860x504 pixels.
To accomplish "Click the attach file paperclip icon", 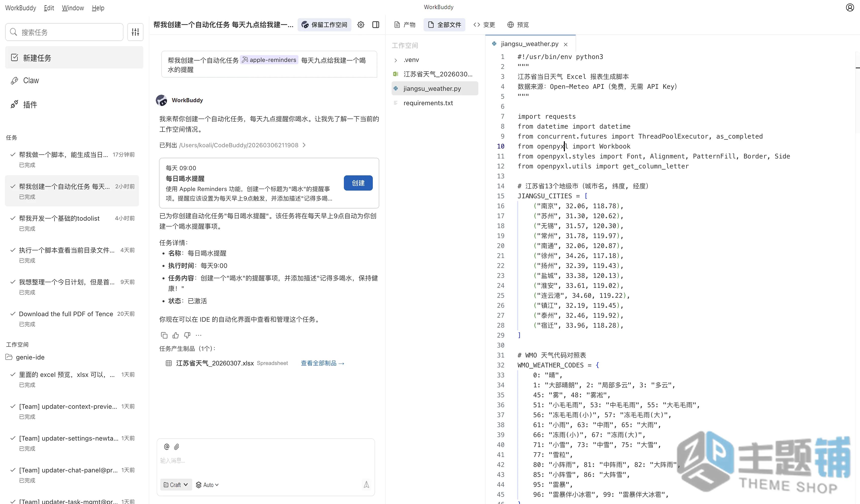I will coord(176,447).
